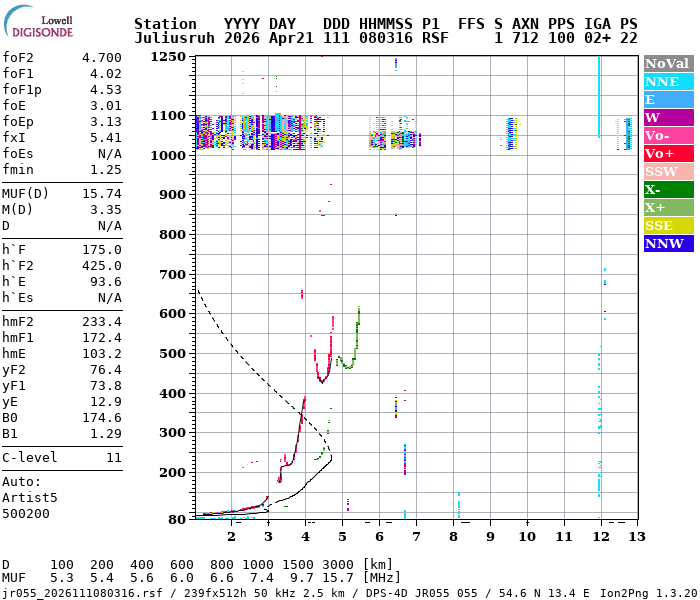
Task: Select the hmF2 row in parameter list
Action: pyautogui.click(x=62, y=322)
